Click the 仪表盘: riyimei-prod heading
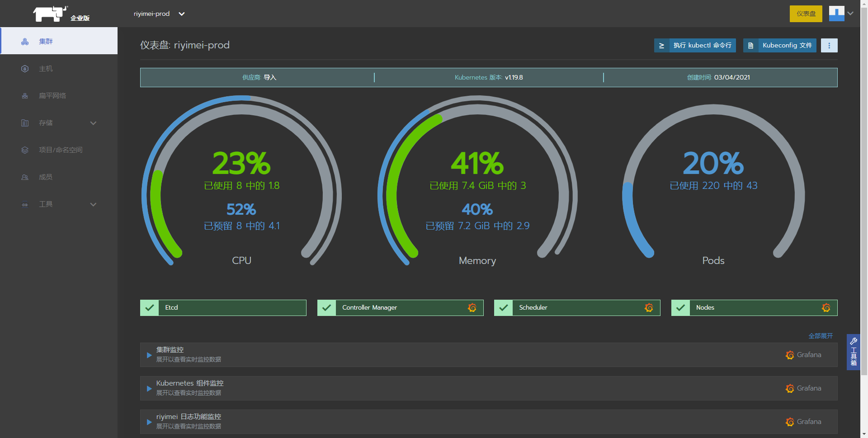Image resolution: width=868 pixels, height=438 pixels. tap(185, 45)
